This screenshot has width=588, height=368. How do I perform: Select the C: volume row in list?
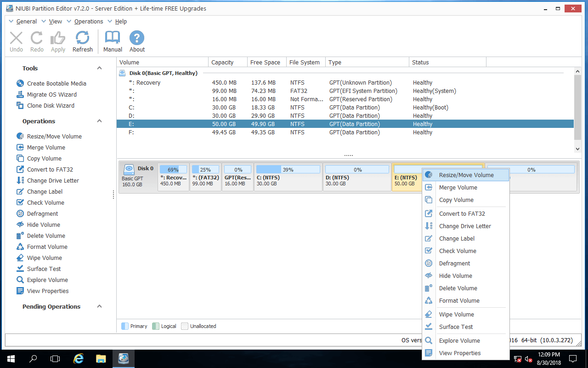click(x=345, y=107)
